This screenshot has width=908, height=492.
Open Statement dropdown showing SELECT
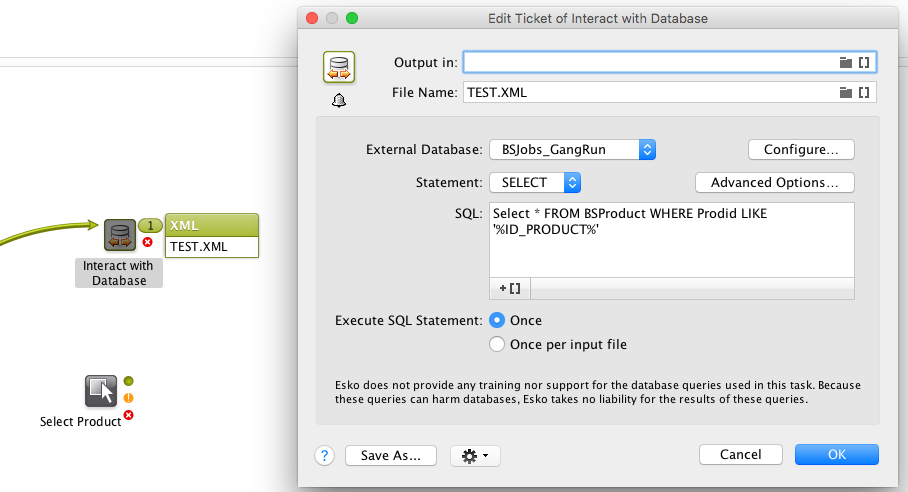535,182
